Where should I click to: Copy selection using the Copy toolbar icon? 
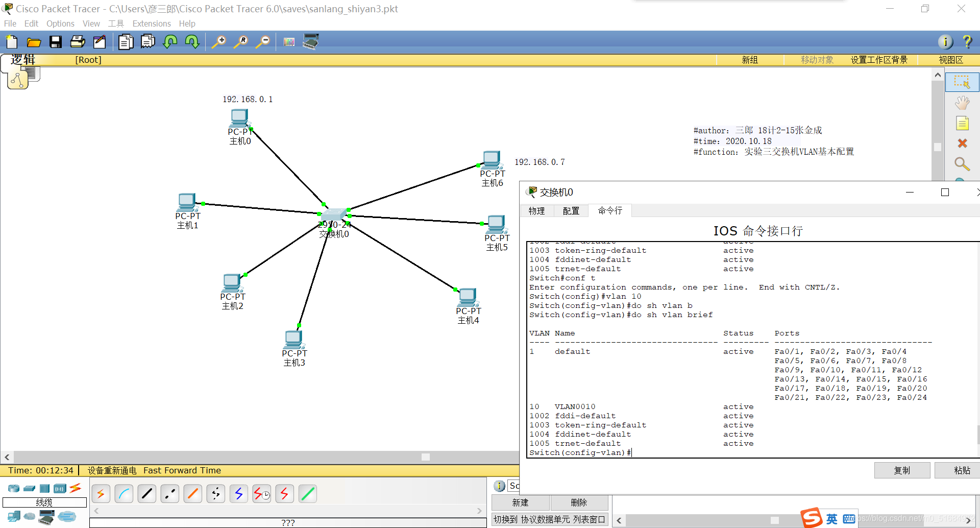click(x=126, y=42)
